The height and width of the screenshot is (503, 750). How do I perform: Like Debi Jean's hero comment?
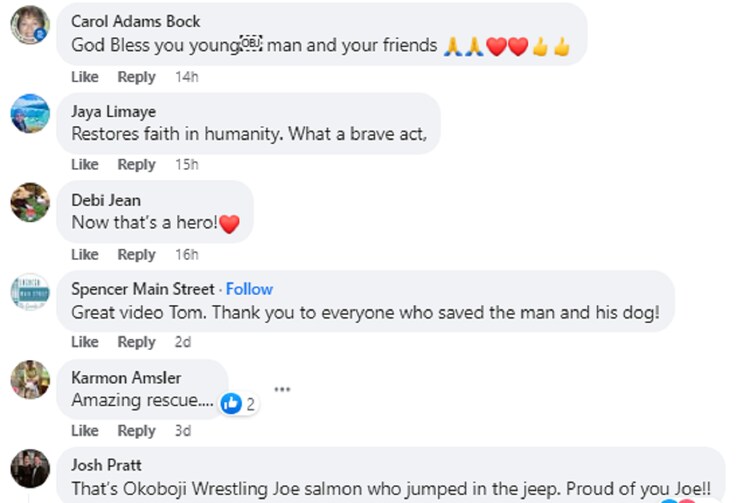[x=85, y=254]
